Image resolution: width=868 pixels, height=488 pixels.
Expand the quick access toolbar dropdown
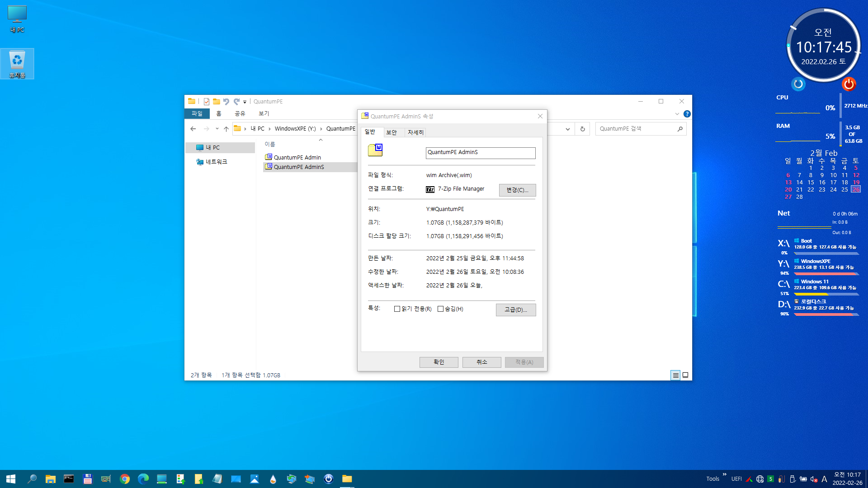pos(245,102)
